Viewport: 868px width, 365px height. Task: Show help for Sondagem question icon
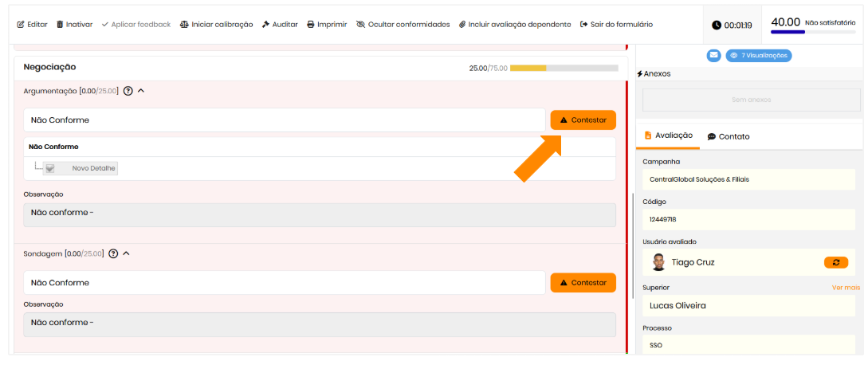tap(113, 253)
